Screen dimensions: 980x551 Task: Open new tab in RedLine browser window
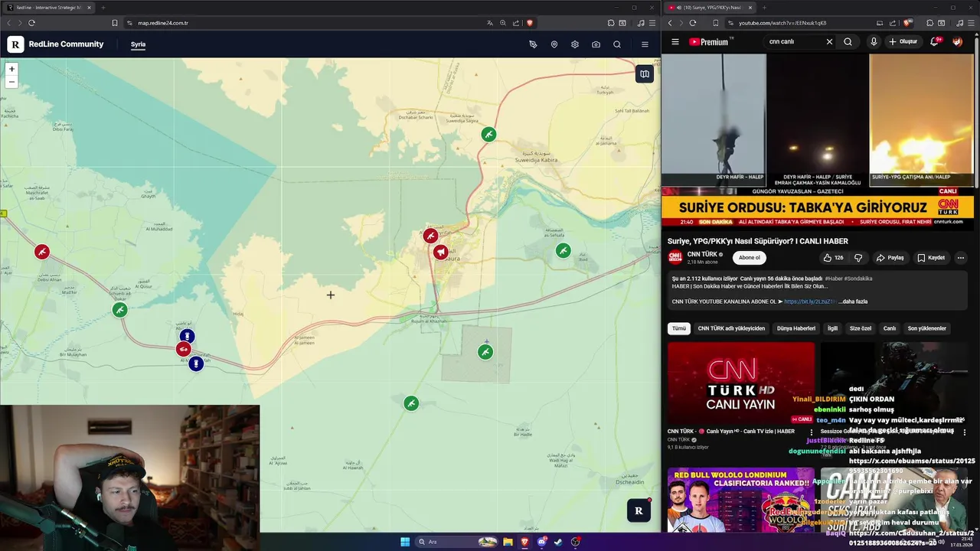[x=103, y=8]
